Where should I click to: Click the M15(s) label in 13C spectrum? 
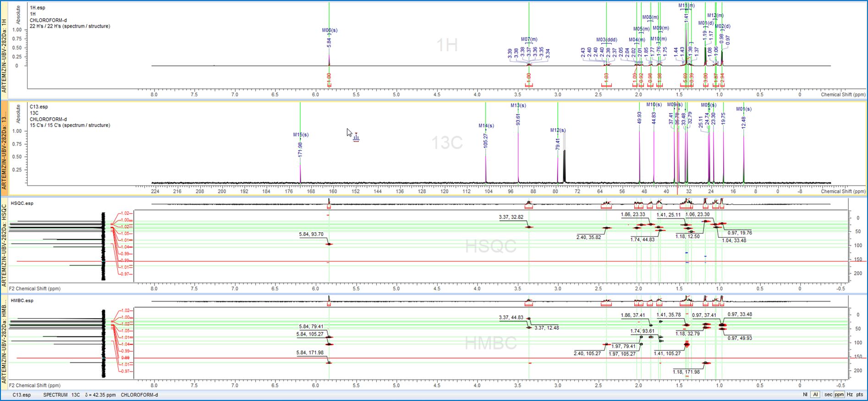[301, 135]
